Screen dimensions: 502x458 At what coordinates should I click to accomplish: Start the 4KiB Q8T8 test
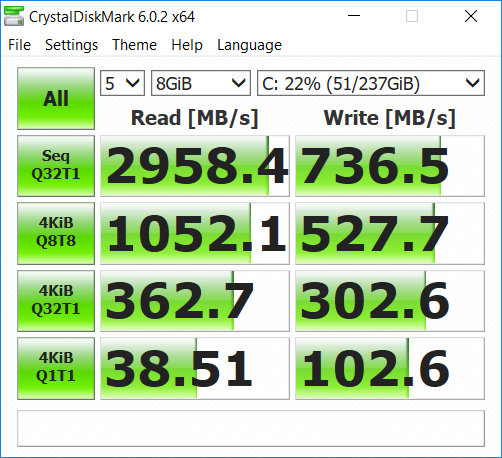coord(56,233)
